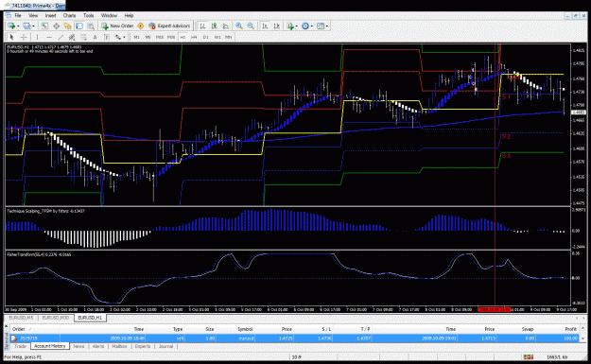The width and height of the screenshot is (591, 364).
Task: Open the Trade terminal tab
Action: coord(20,346)
